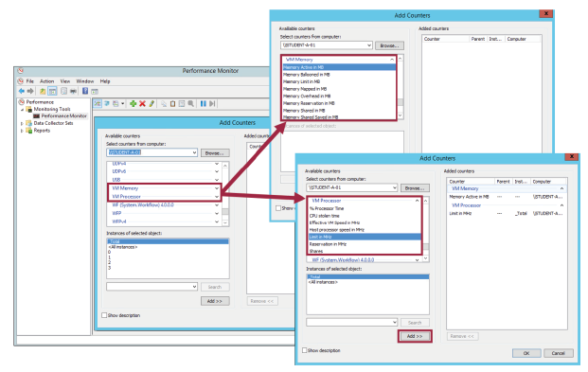Click the VM Processor counter list scrollbar thumb
The height and width of the screenshot is (372, 588).
pos(425,247)
